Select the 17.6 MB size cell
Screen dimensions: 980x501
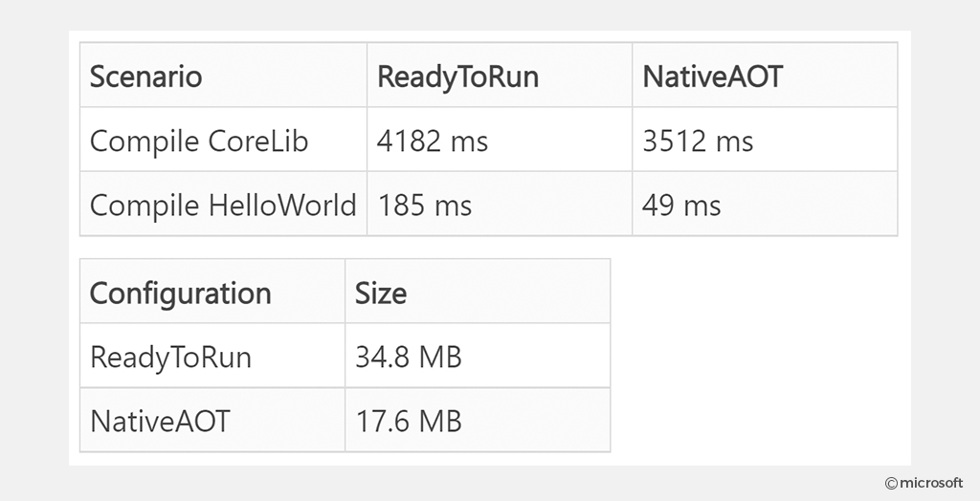click(478, 420)
